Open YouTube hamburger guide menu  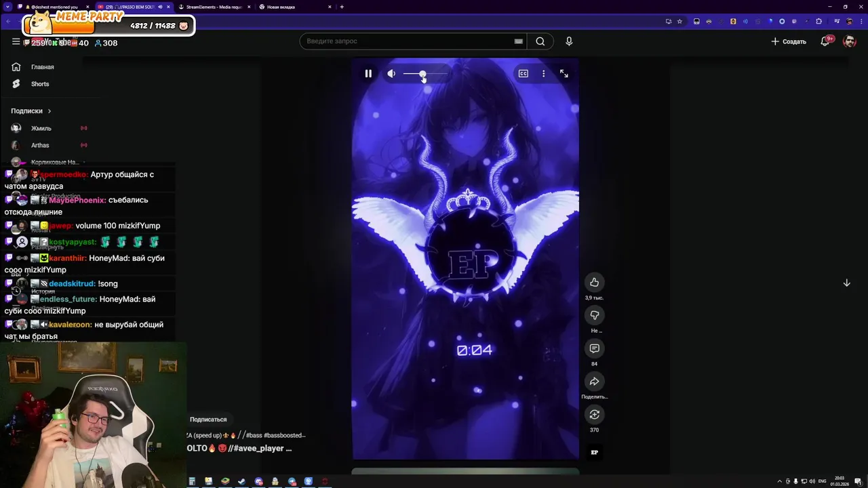pyautogui.click(x=16, y=41)
